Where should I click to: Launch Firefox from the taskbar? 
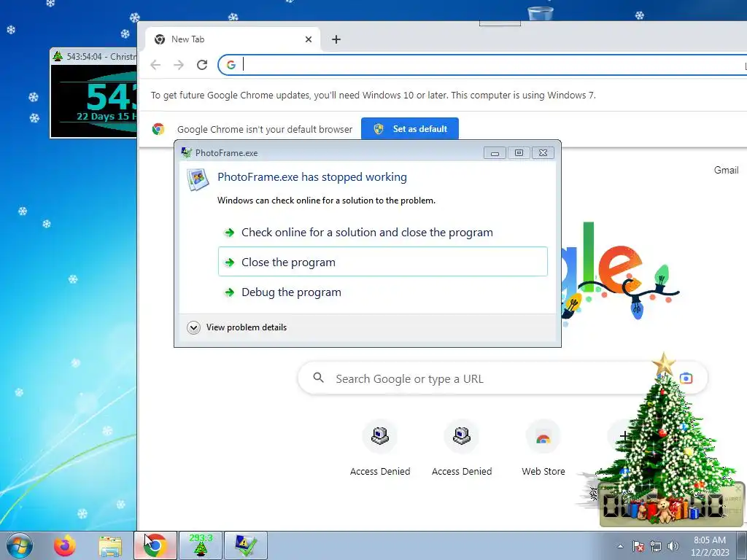click(x=64, y=545)
